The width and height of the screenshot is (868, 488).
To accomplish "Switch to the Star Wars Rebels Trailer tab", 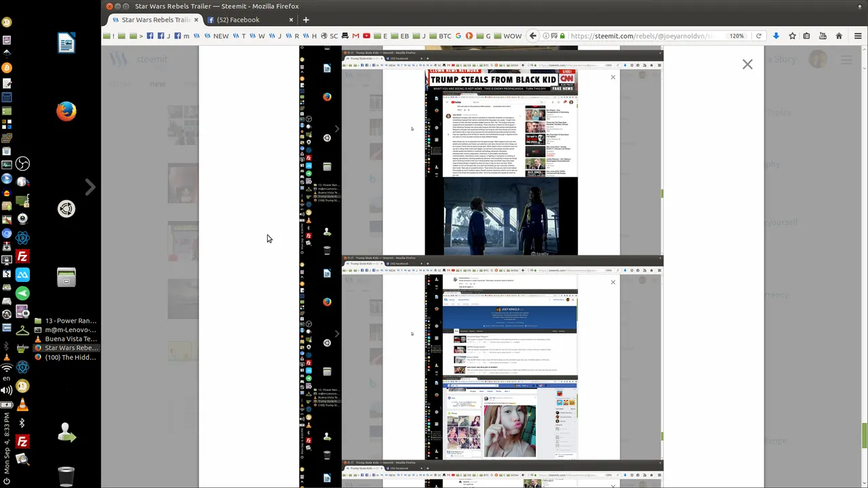I will click(x=155, y=20).
